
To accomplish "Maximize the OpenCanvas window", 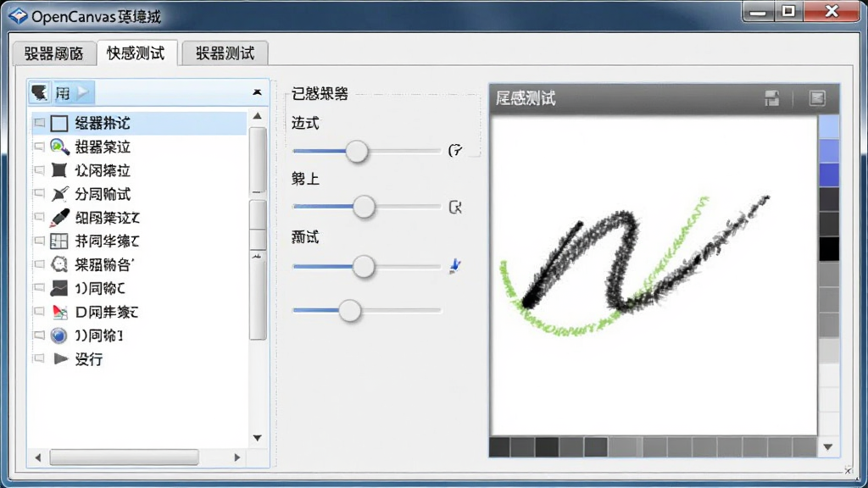I will pyautogui.click(x=789, y=11).
